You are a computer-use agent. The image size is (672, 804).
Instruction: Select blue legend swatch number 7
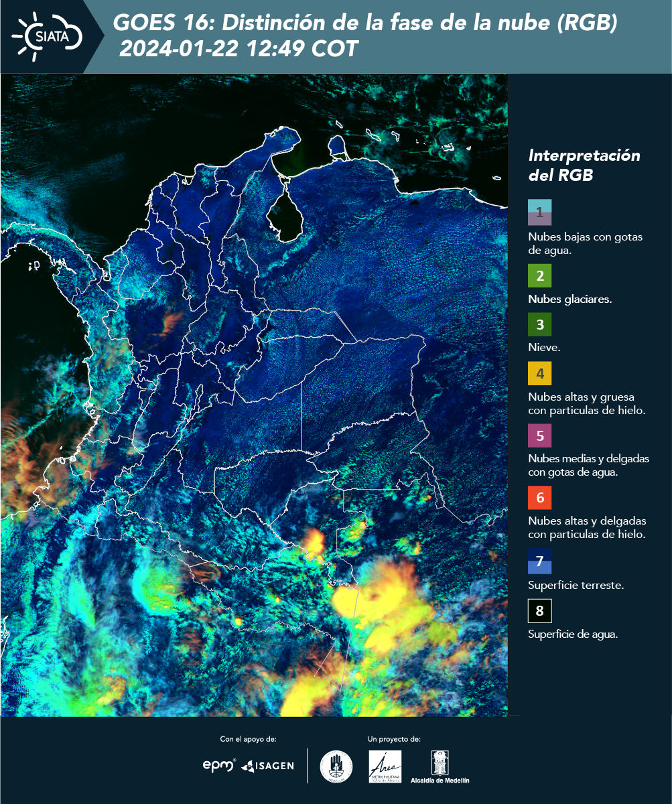tap(540, 561)
